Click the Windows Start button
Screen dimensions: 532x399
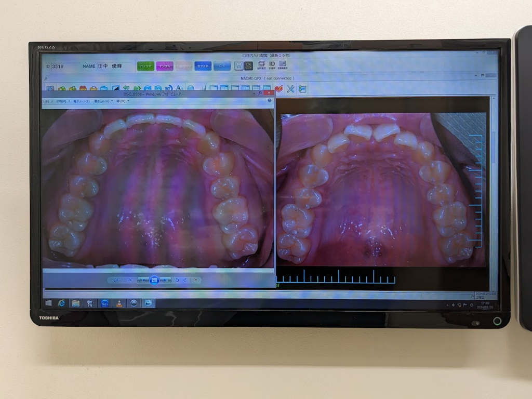49,303
